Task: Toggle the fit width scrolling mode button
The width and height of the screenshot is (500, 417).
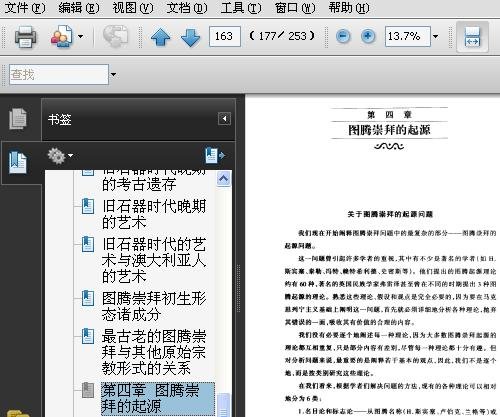Action: coord(472,36)
